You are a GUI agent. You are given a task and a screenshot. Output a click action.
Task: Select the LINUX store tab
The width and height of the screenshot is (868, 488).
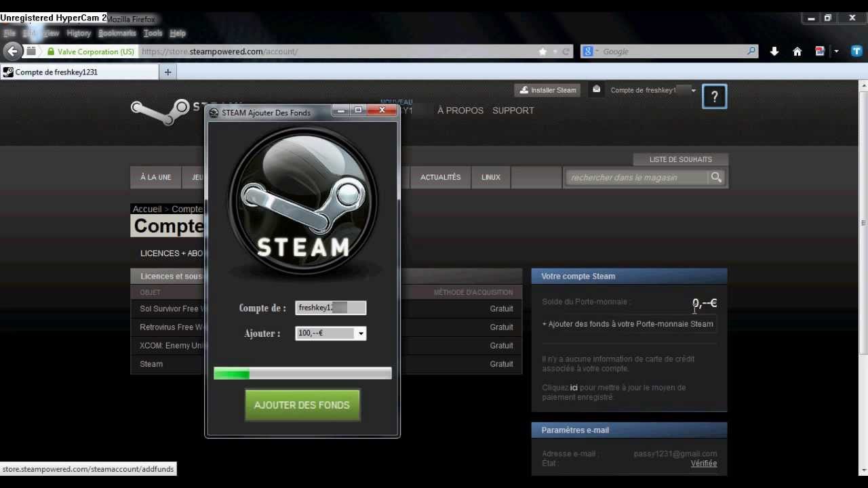(x=491, y=177)
